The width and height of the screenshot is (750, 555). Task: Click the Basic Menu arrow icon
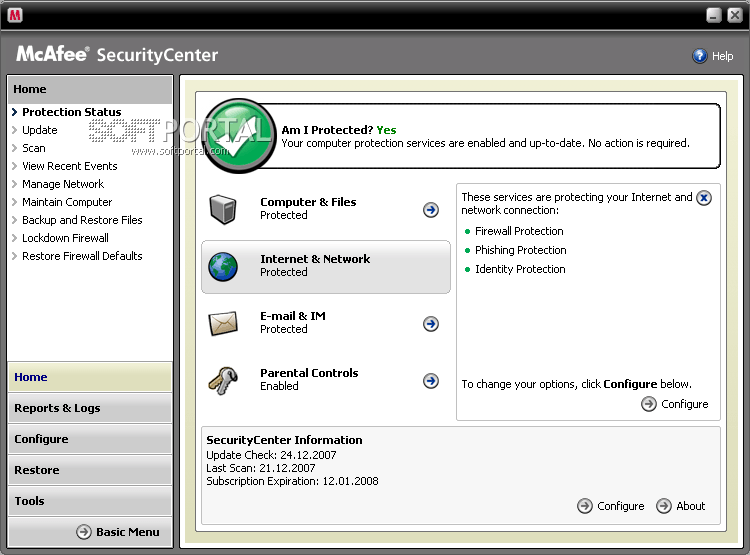pyautogui.click(x=84, y=532)
